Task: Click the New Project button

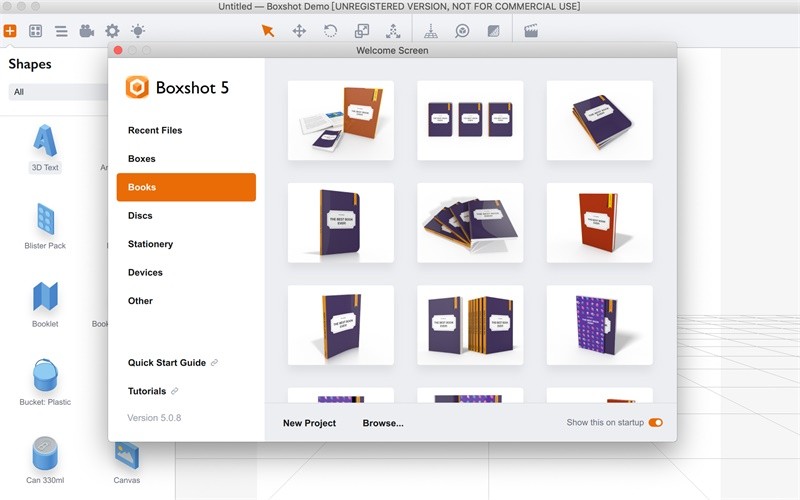Action: point(309,423)
